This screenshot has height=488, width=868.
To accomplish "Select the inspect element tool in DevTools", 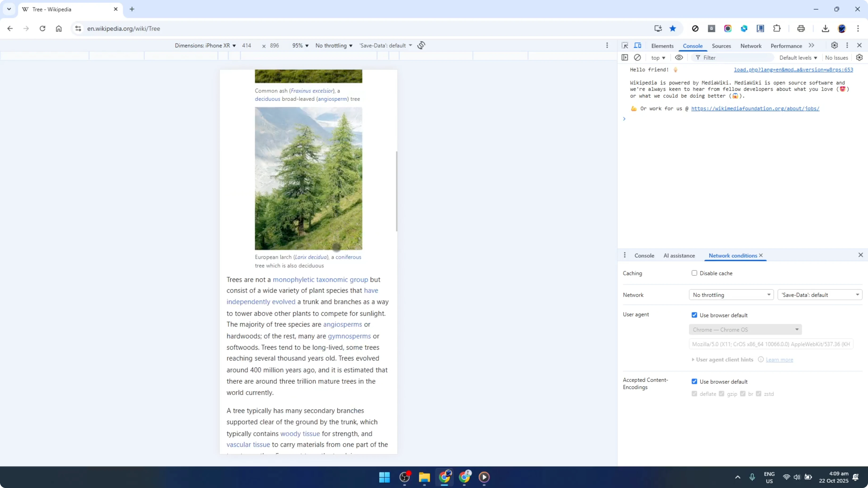I will pos(625,45).
